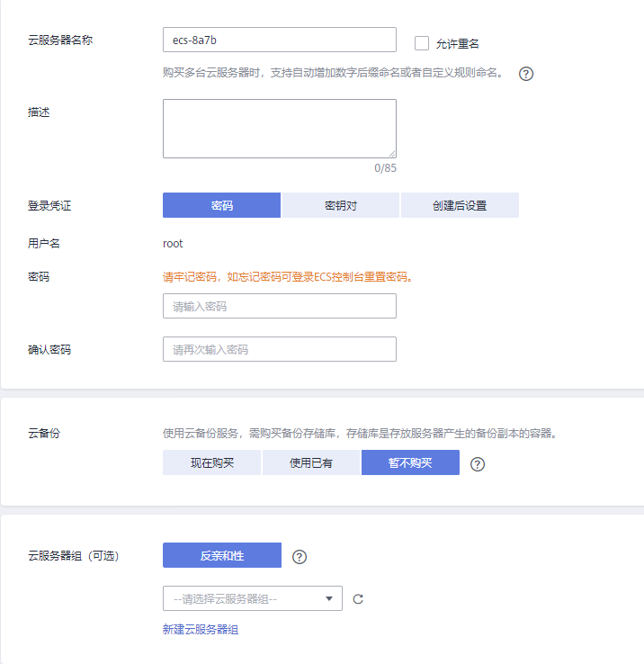Click the 请输入密码 password field
Image resolution: width=644 pixels, height=664 pixels.
pos(280,306)
